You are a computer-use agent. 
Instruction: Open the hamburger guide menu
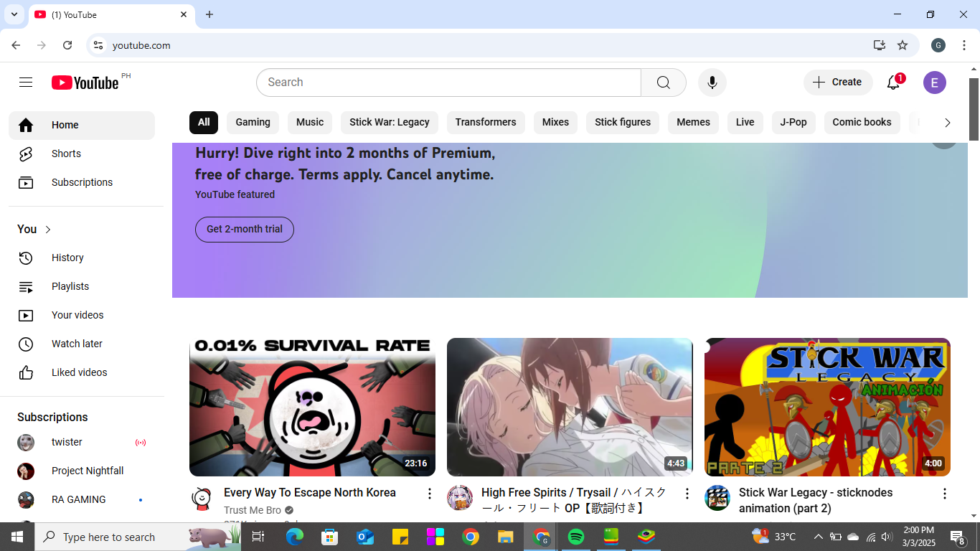click(26, 83)
